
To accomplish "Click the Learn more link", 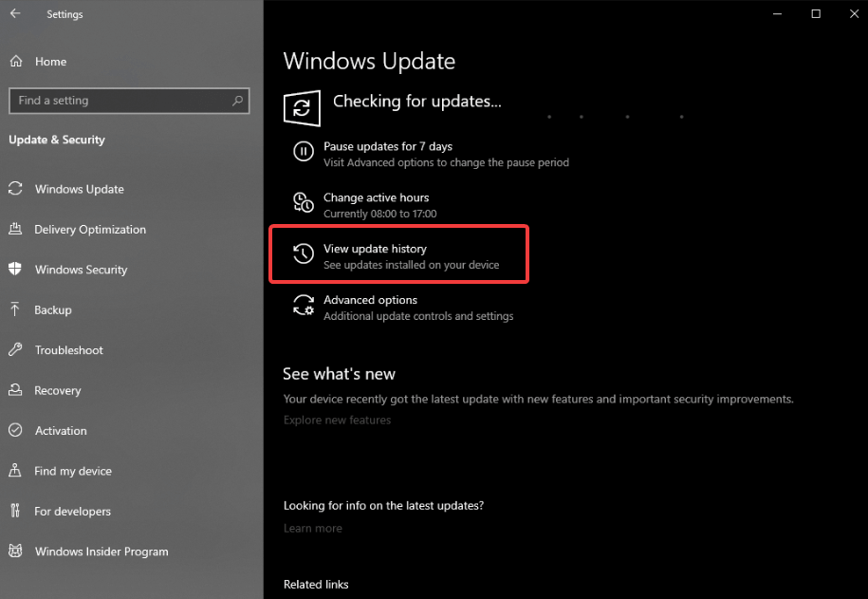I will point(312,528).
